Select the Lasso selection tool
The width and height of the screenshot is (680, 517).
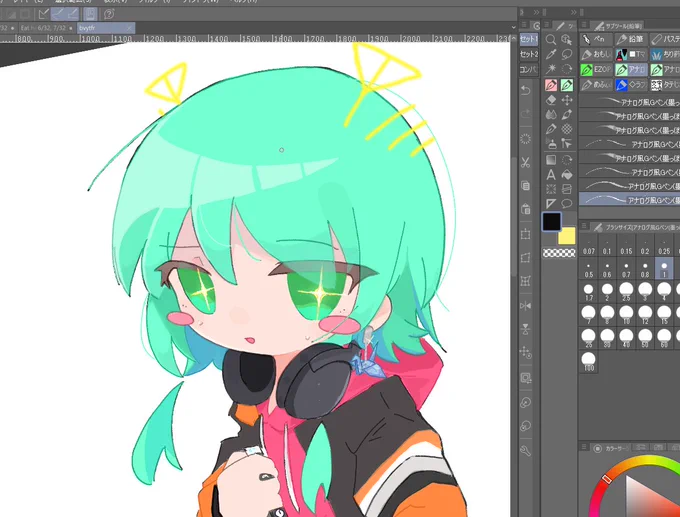coord(566,55)
